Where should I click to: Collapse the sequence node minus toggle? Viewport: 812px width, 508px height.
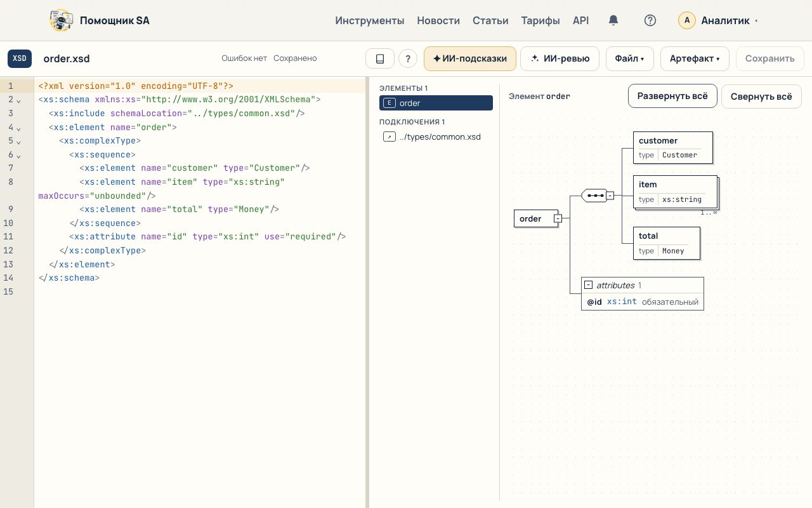(x=610, y=196)
